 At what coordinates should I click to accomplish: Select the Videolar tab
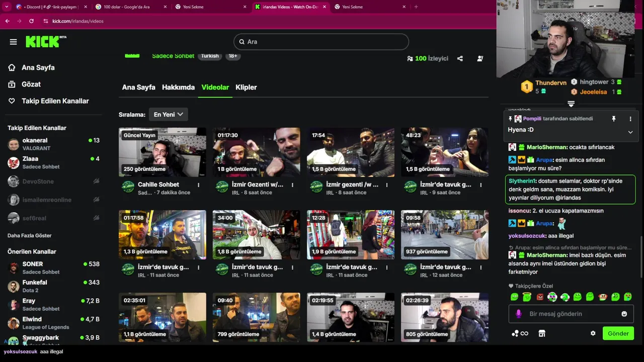pyautogui.click(x=215, y=87)
